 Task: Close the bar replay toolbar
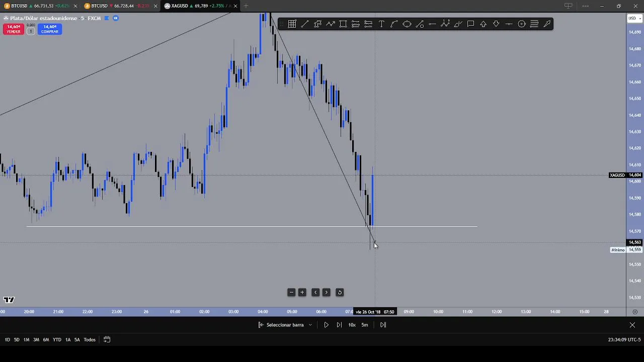coord(632,325)
